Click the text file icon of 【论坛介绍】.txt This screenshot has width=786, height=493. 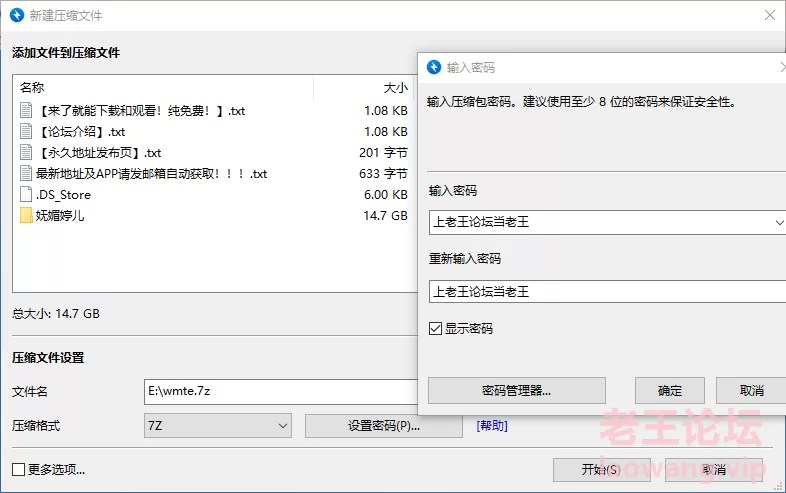click(26, 131)
